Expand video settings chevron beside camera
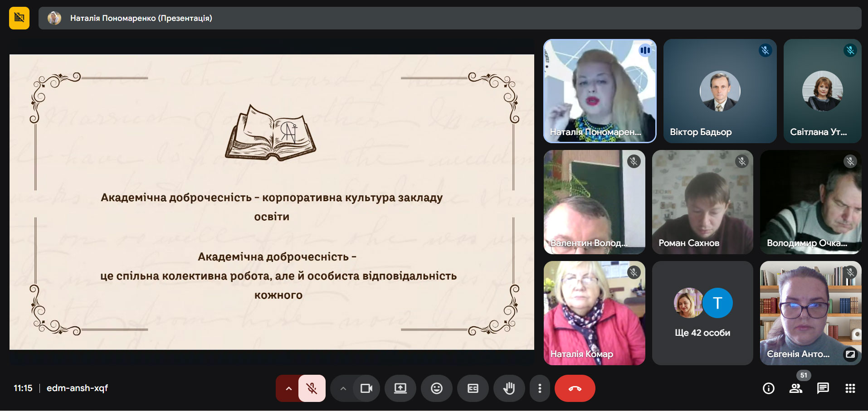868x411 pixels. [343, 388]
